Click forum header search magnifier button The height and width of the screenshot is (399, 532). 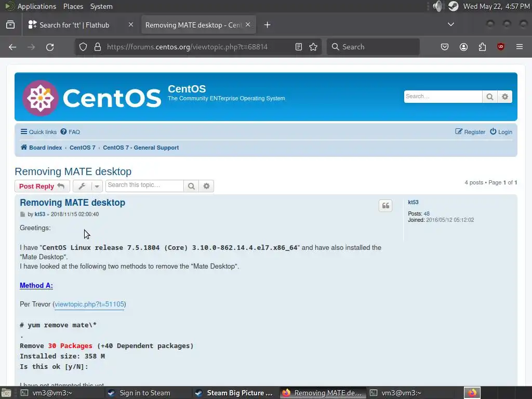click(489, 97)
